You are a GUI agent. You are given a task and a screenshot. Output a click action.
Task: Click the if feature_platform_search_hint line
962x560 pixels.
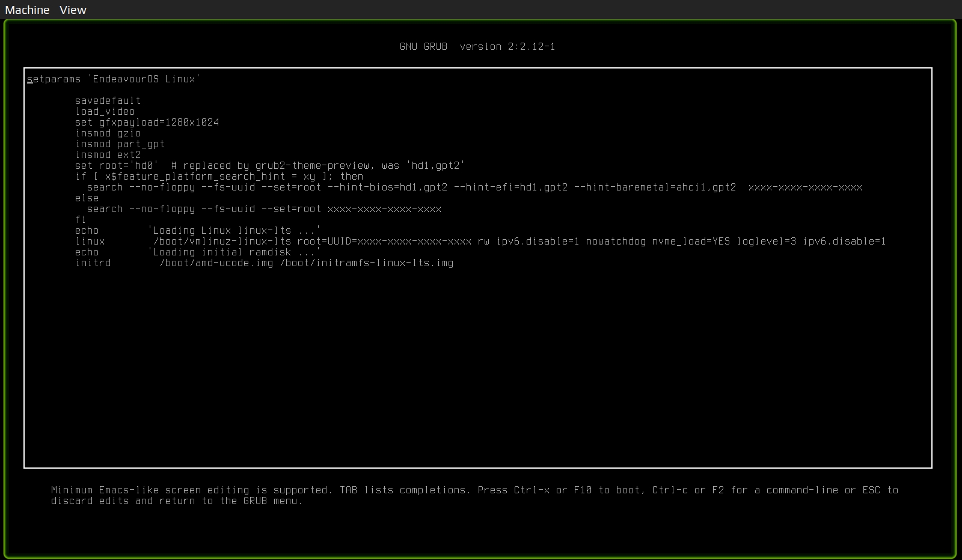[219, 176]
